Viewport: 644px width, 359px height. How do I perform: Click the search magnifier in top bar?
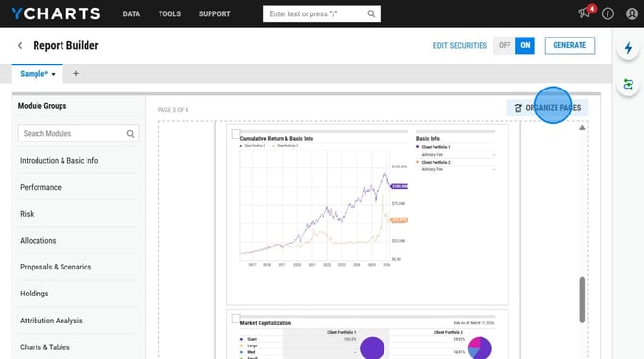point(371,13)
